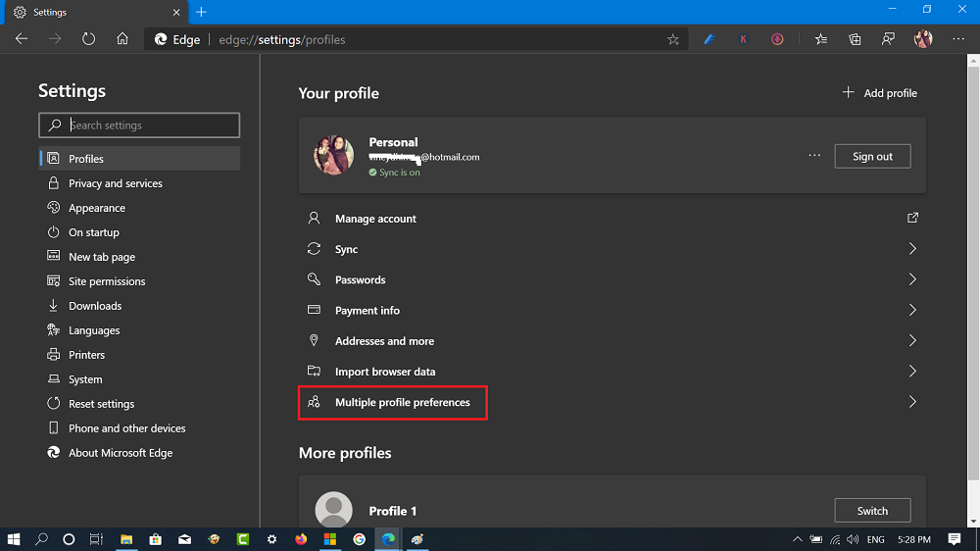Open Settings and more ellipsis menu
The width and height of the screenshot is (980, 551).
958,39
